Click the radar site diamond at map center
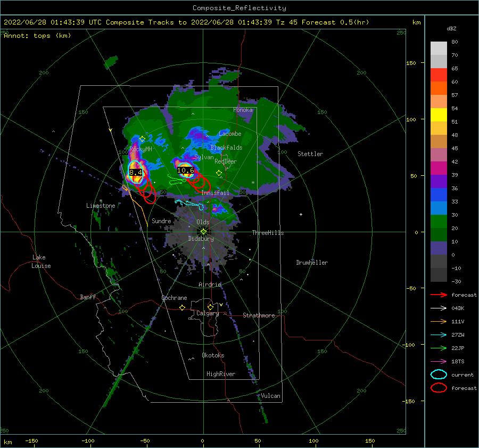The height and width of the screenshot is (448, 479). click(203, 232)
